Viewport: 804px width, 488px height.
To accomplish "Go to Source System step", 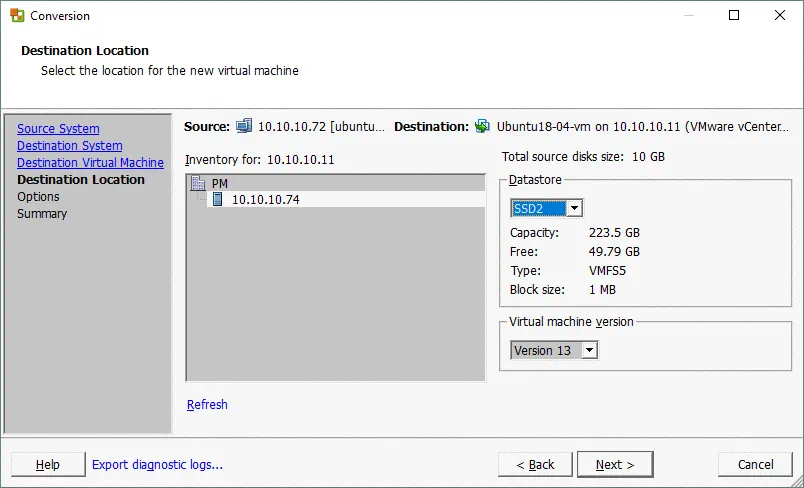I will 58,129.
